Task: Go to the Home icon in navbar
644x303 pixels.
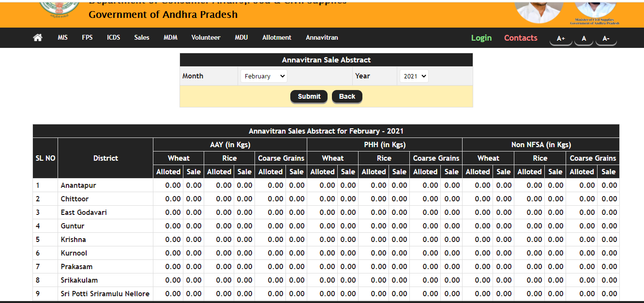Action: pyautogui.click(x=38, y=38)
